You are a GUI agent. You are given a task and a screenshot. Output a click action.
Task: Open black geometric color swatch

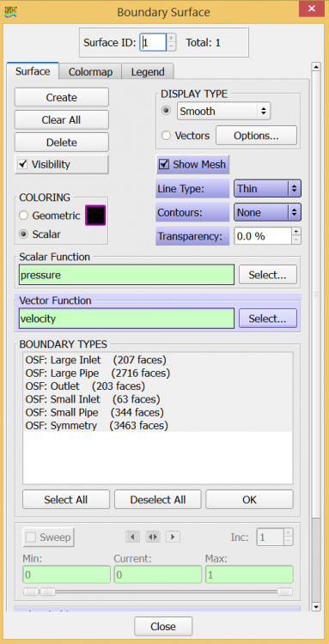point(95,216)
